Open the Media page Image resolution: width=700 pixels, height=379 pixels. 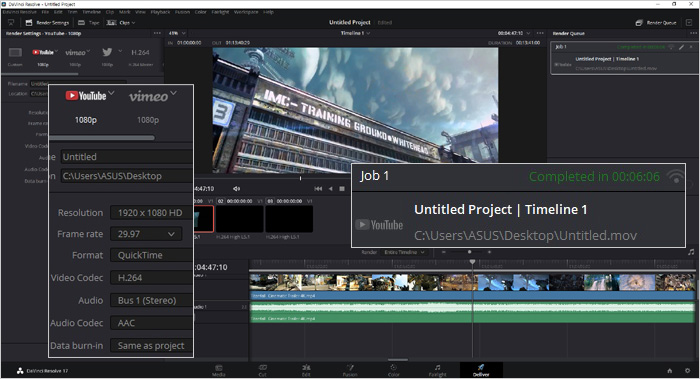coord(218,370)
